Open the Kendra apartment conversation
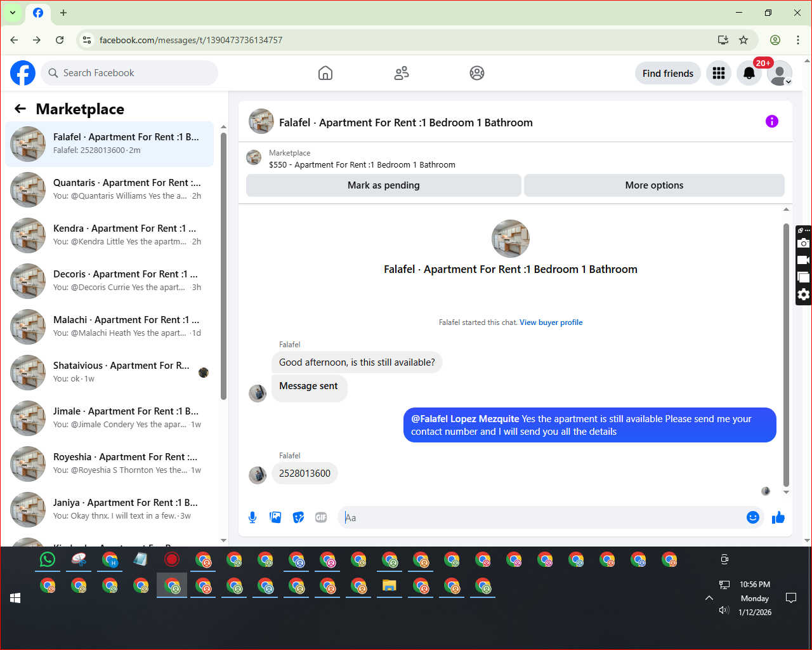 tap(109, 235)
